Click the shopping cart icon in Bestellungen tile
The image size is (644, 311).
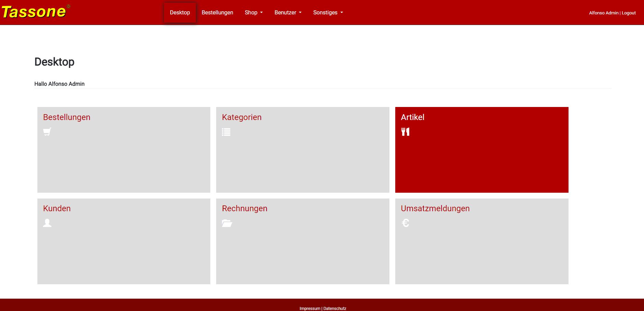47,132
